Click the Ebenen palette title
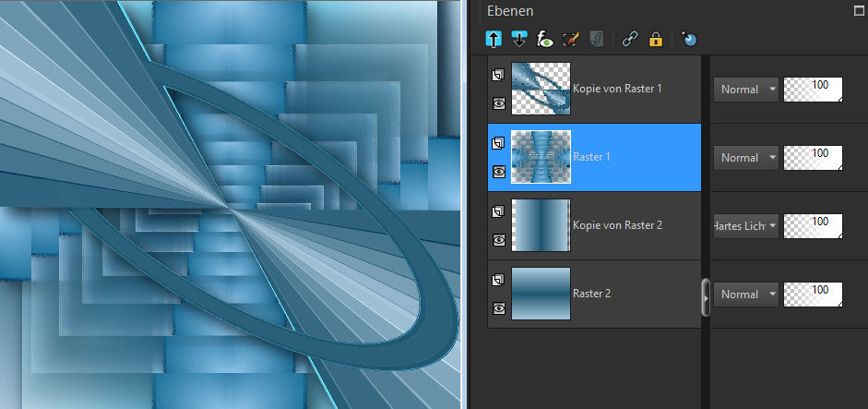Viewport: 868px width, 409px height. (510, 11)
